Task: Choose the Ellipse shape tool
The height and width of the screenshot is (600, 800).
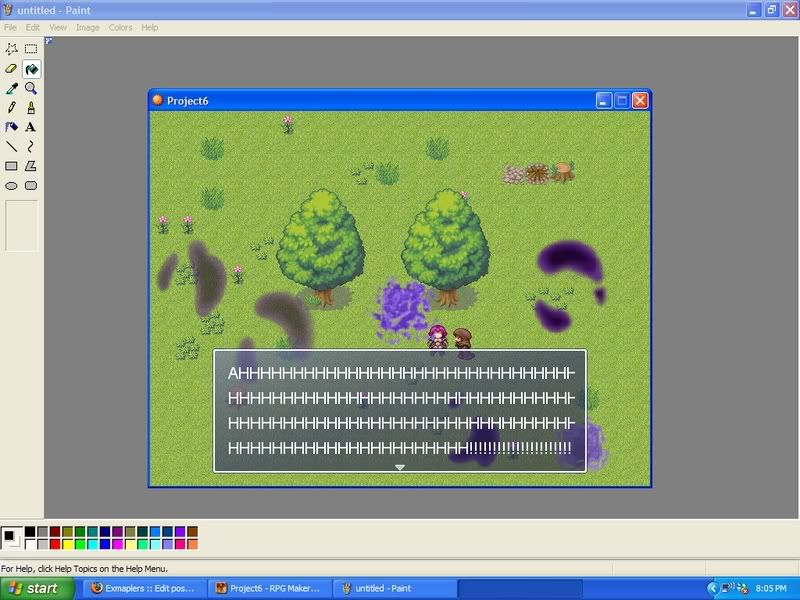Action: point(12,185)
